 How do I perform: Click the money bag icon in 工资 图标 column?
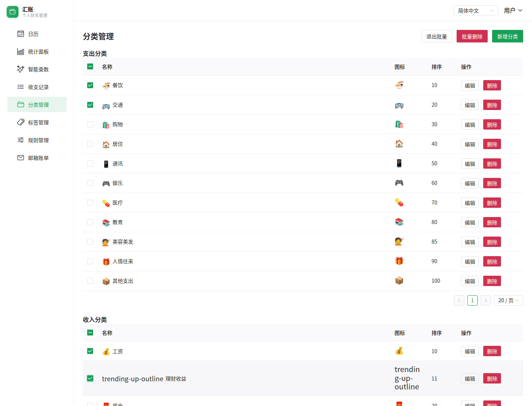pos(399,351)
